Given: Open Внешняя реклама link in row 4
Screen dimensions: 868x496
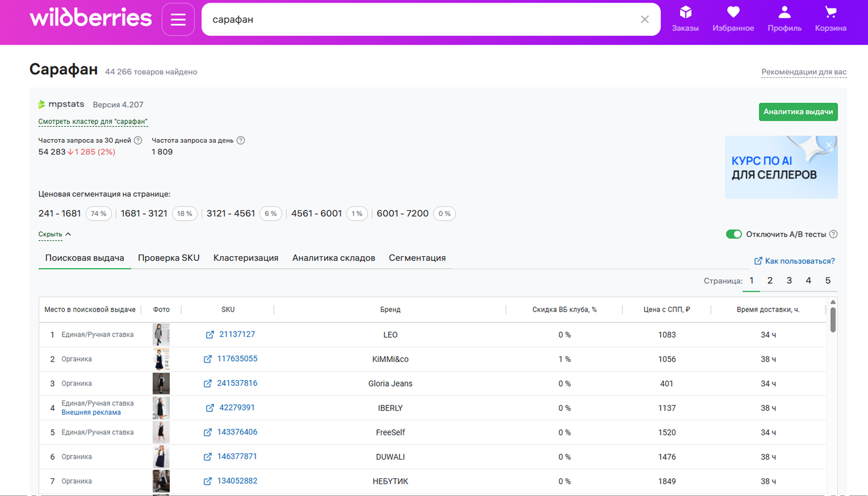Looking at the screenshot, I should point(91,412).
